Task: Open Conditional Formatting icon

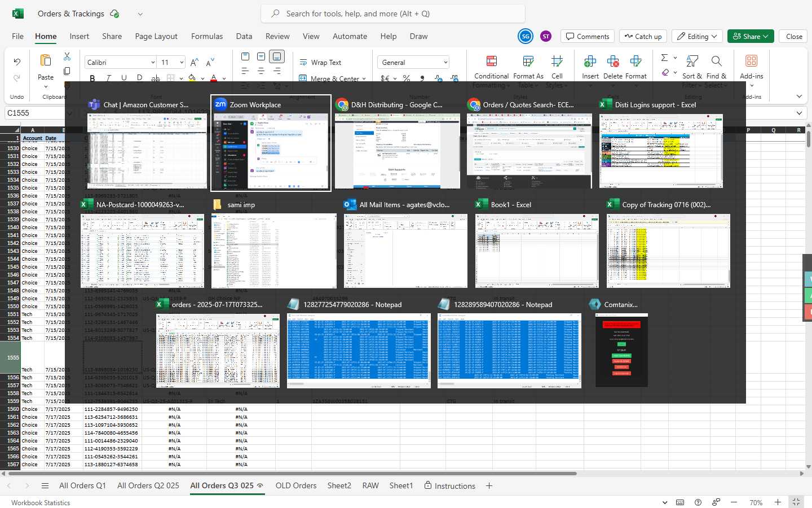Action: [492, 61]
